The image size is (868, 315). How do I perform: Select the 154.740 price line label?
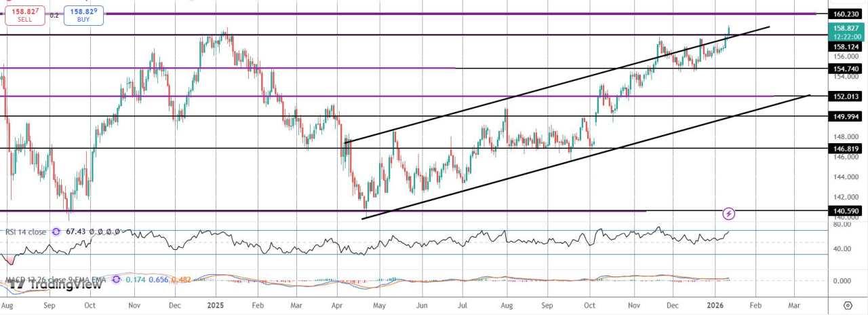846,69
